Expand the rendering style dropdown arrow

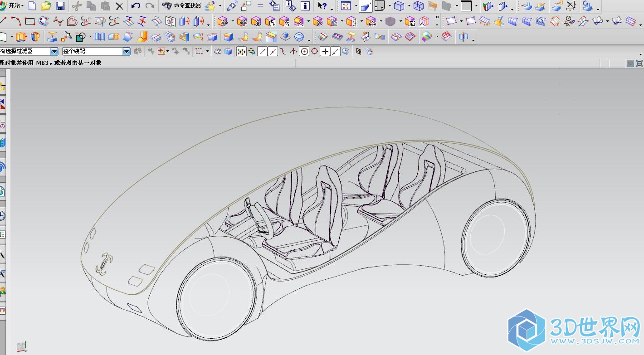(390, 6)
